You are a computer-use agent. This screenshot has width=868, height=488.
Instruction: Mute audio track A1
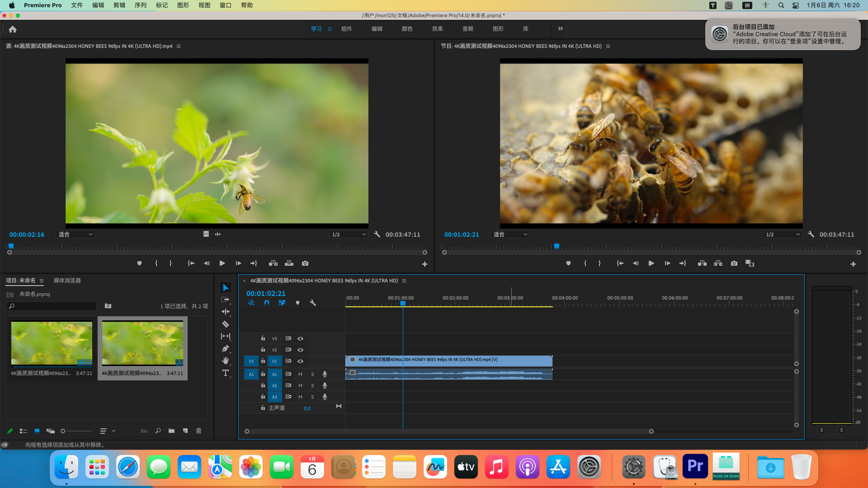300,374
